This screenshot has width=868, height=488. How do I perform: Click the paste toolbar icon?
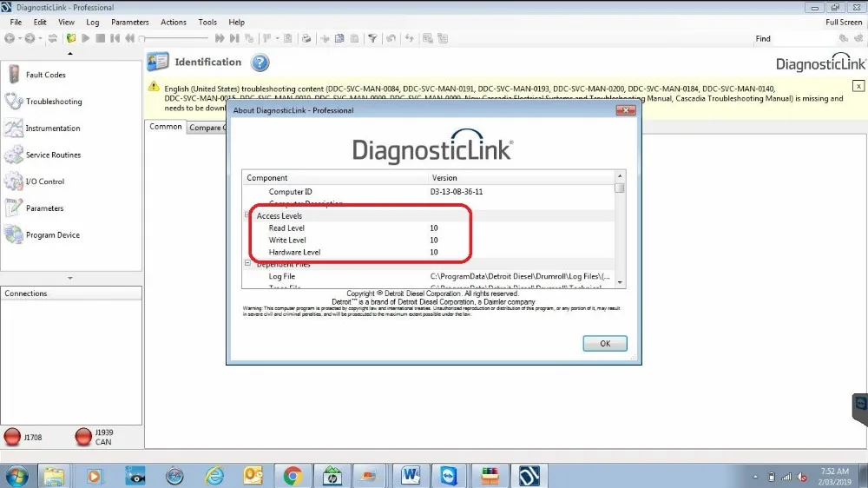tap(354, 38)
